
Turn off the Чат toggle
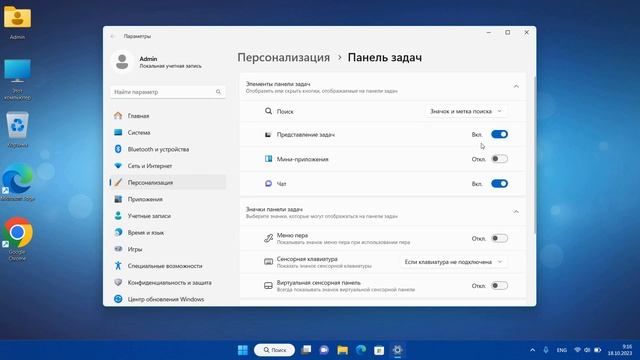499,184
